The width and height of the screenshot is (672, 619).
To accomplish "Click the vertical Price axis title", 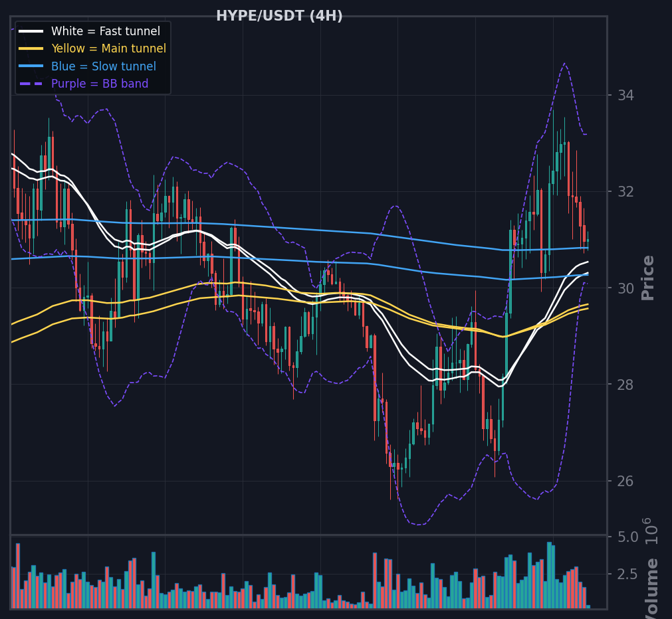I will (x=647, y=278).
